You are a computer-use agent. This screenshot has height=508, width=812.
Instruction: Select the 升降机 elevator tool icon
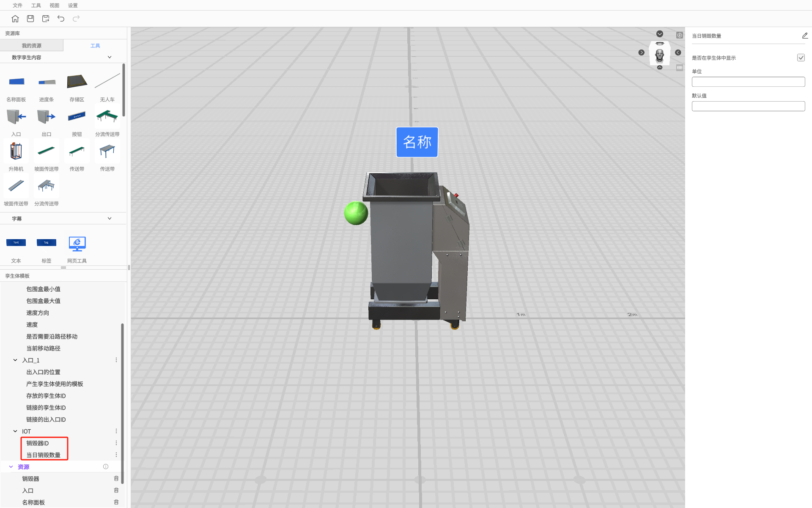(x=16, y=151)
